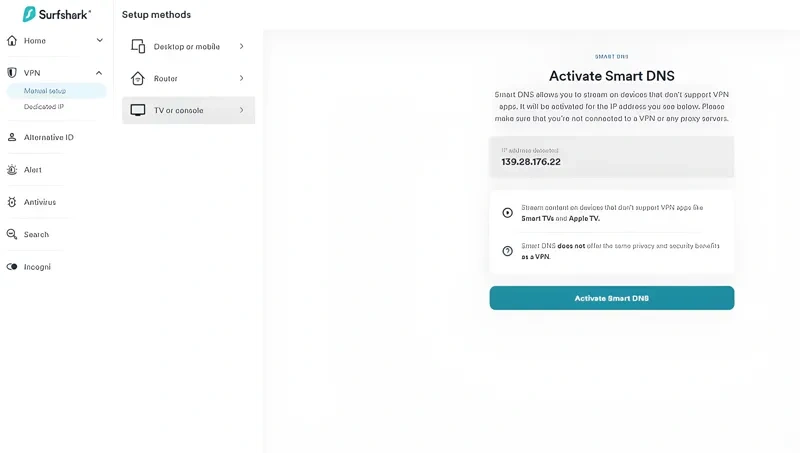The image size is (800, 453).
Task: Click the Router house icon
Action: (138, 78)
